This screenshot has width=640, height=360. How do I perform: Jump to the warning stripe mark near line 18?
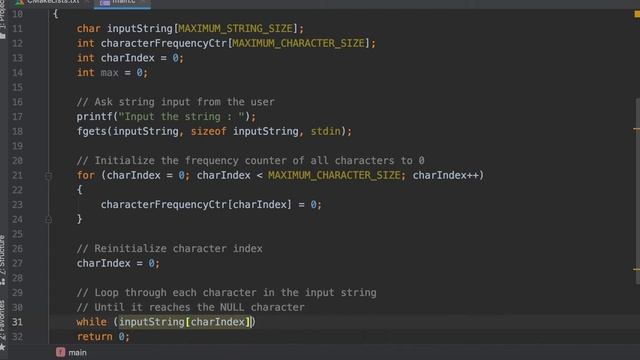pyautogui.click(x=636, y=129)
